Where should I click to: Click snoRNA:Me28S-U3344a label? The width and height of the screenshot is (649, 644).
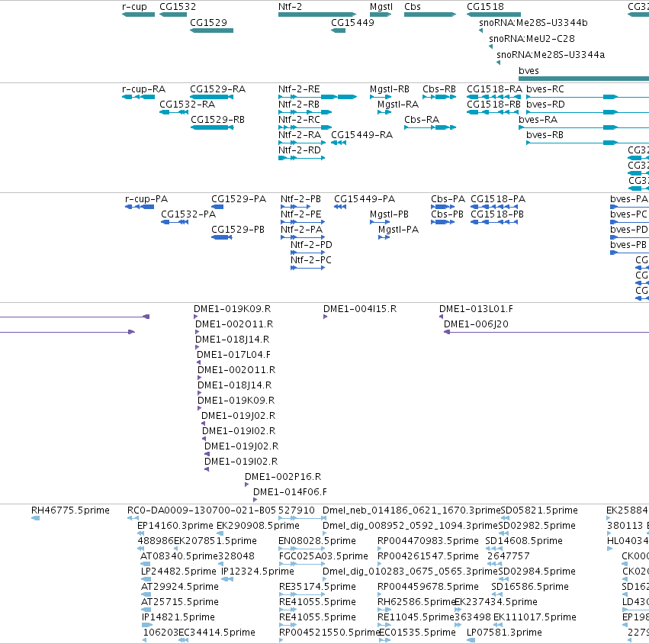click(551, 55)
